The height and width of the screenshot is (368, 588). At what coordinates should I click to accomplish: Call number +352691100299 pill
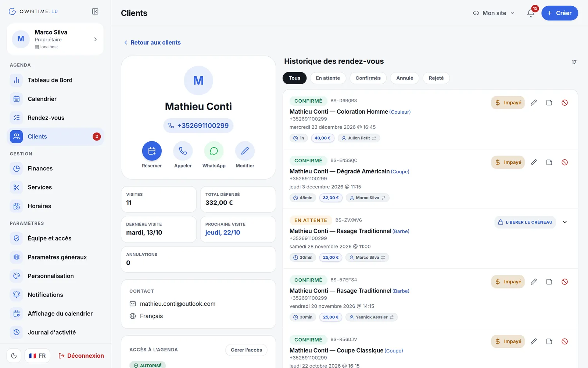[198, 126]
